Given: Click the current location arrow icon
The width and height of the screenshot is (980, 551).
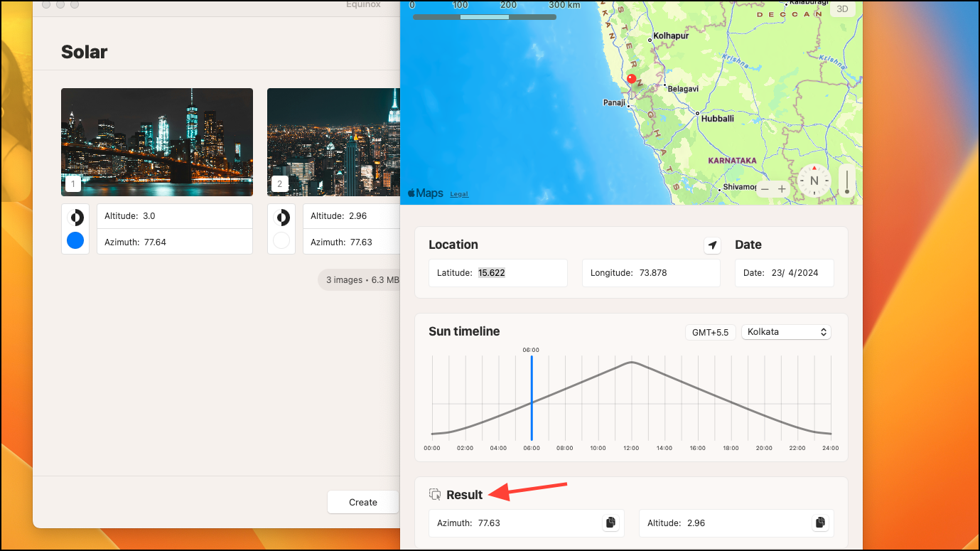Looking at the screenshot, I should click(712, 245).
